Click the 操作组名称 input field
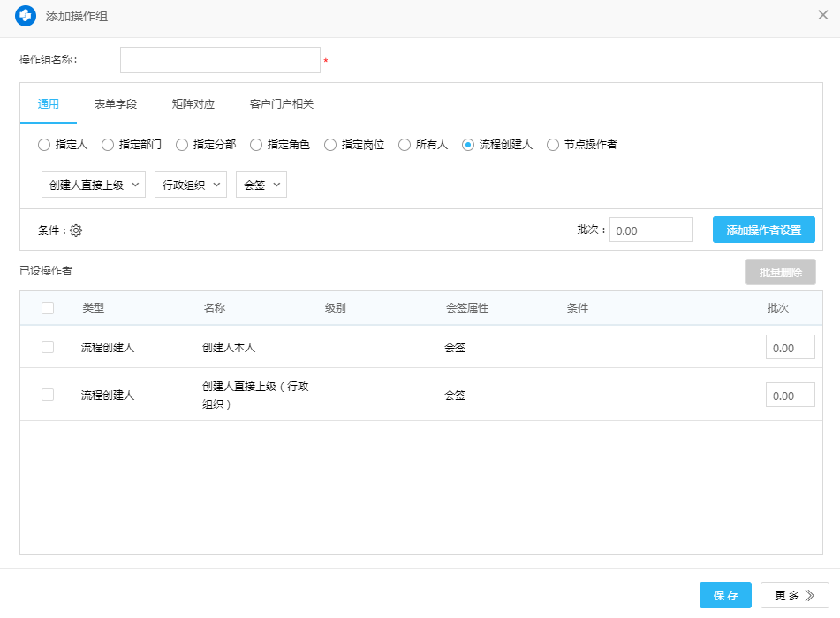Viewport: 840px width, 618px height. click(x=220, y=60)
